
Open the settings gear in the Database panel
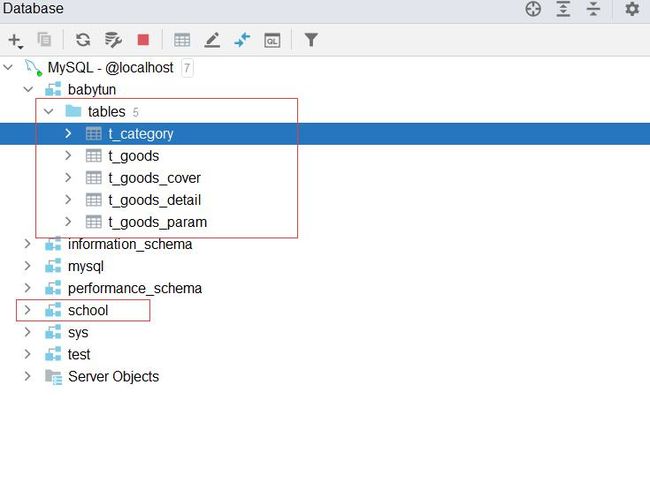pyautogui.click(x=632, y=9)
